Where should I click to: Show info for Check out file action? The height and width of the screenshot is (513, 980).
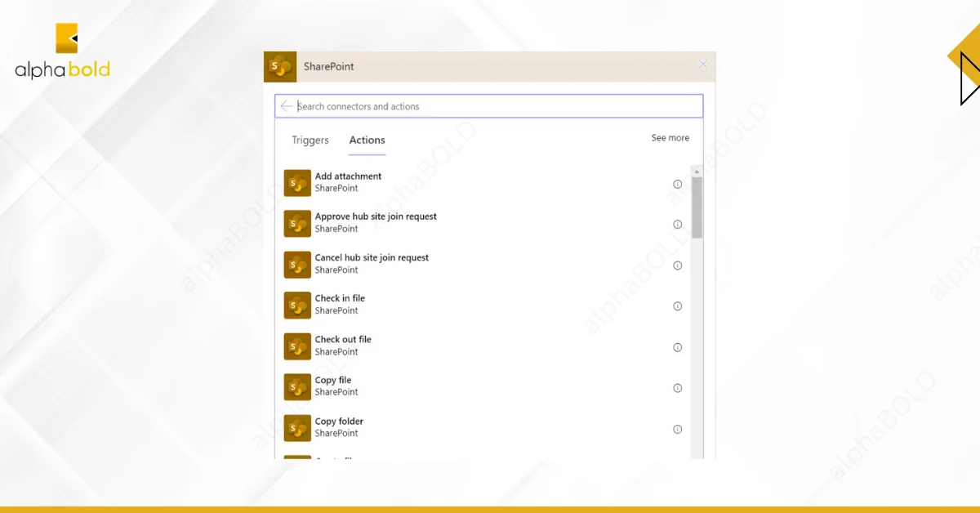(x=677, y=347)
